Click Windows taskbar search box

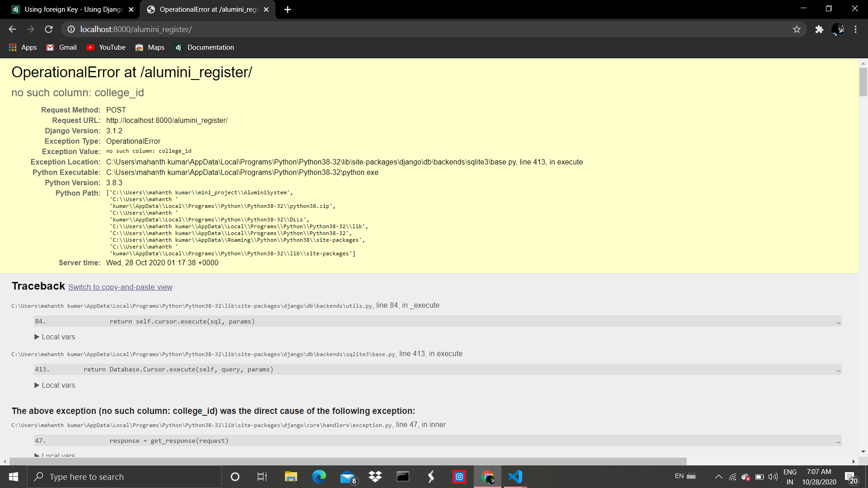point(124,477)
